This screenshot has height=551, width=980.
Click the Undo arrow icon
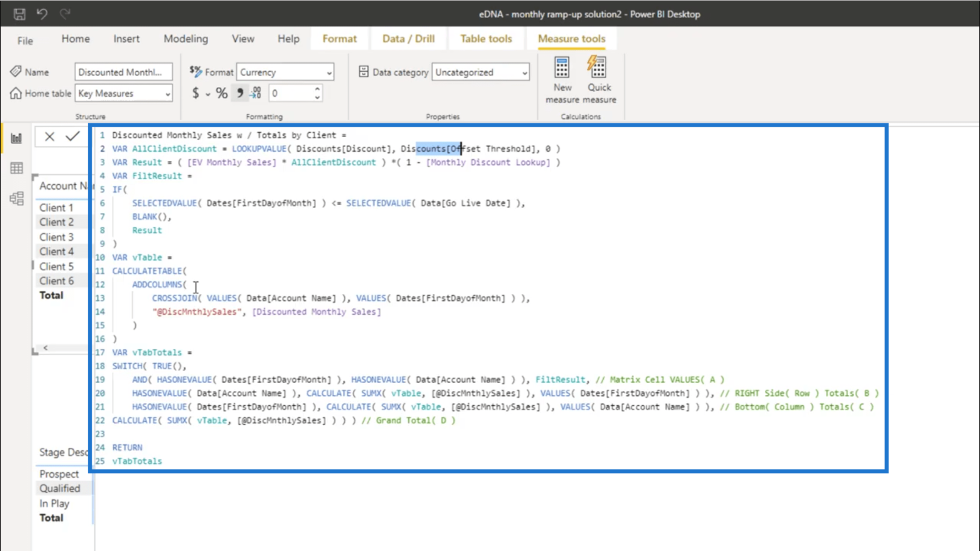[x=42, y=13]
